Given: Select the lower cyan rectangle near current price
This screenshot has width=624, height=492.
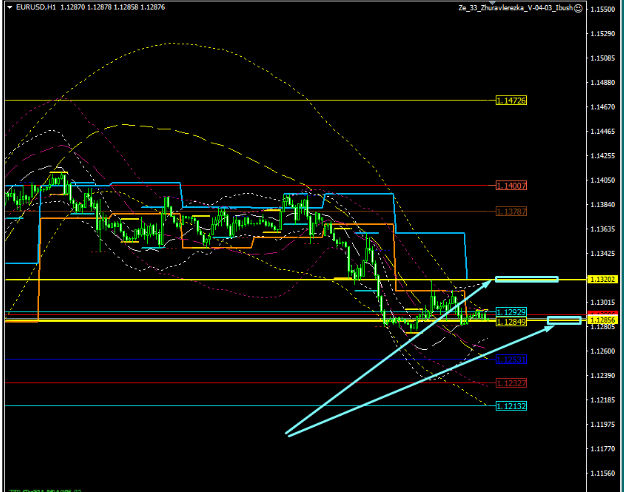Looking at the screenshot, I should click(x=564, y=320).
